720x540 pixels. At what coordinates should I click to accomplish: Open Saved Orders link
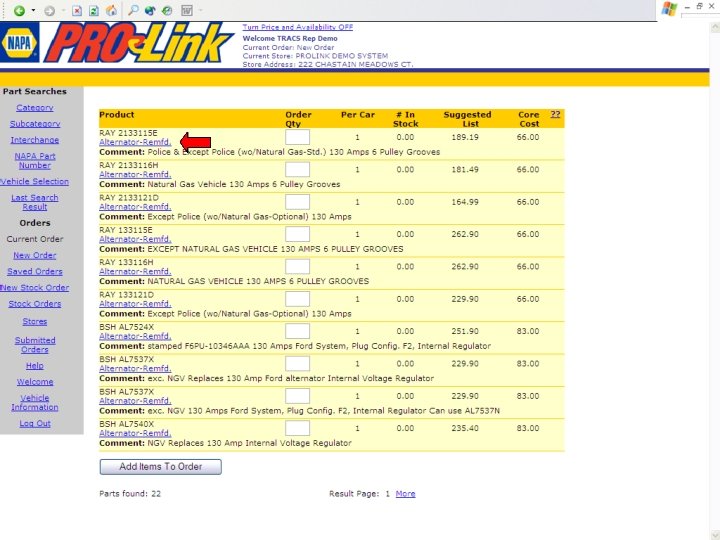click(35, 271)
